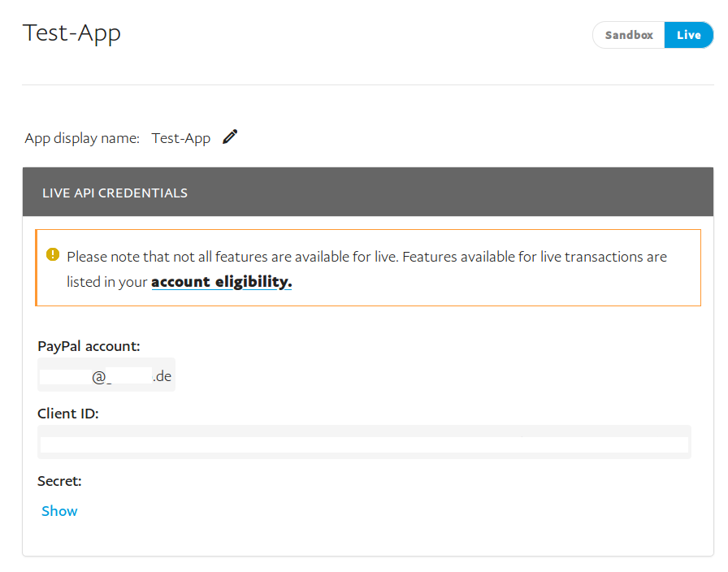Click the Secret label

[59, 481]
